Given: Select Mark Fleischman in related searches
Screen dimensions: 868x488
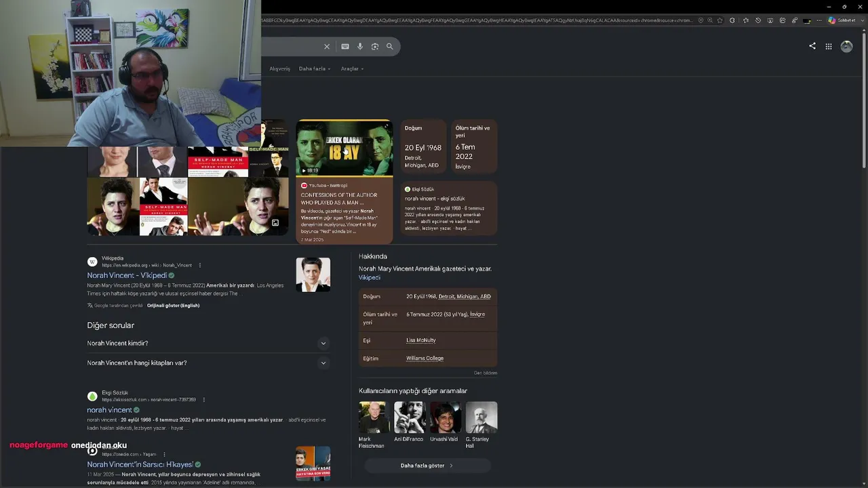Looking at the screenshot, I should pos(374,425).
